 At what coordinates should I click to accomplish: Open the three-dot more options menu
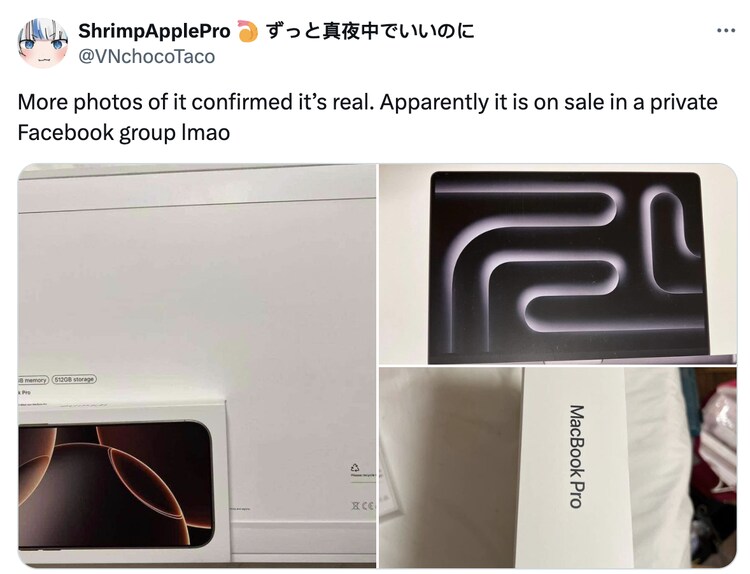(726, 31)
